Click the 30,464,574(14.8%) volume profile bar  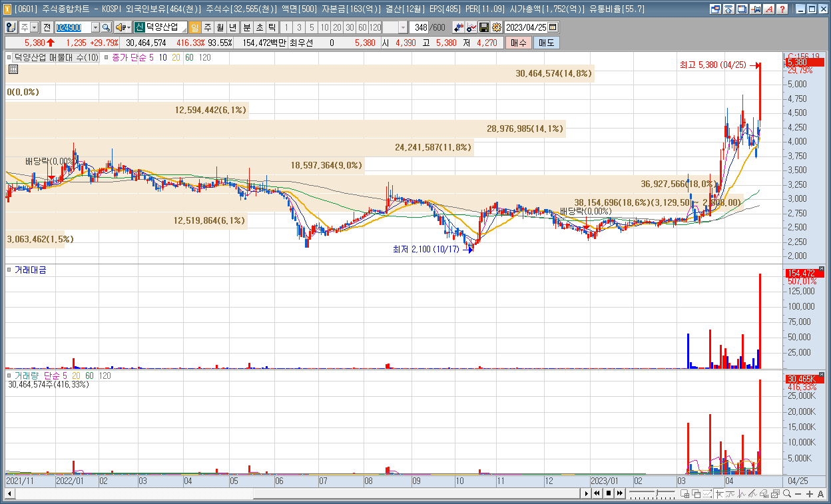[300, 73]
